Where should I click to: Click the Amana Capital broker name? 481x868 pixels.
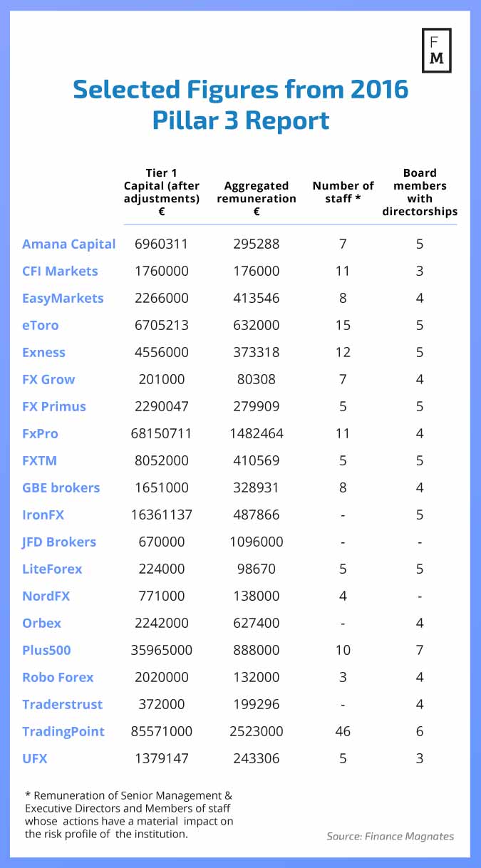coord(68,244)
